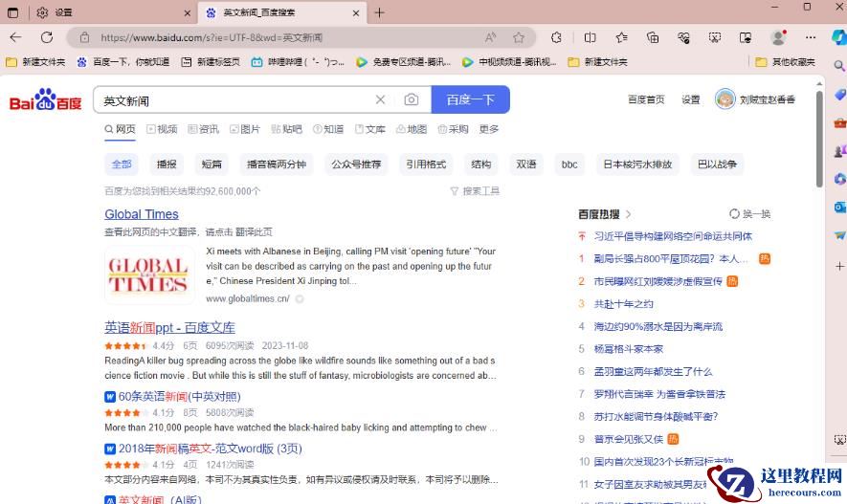
Task: Open the 英语新闻ppt - 百度文库 result
Action: click(x=169, y=327)
